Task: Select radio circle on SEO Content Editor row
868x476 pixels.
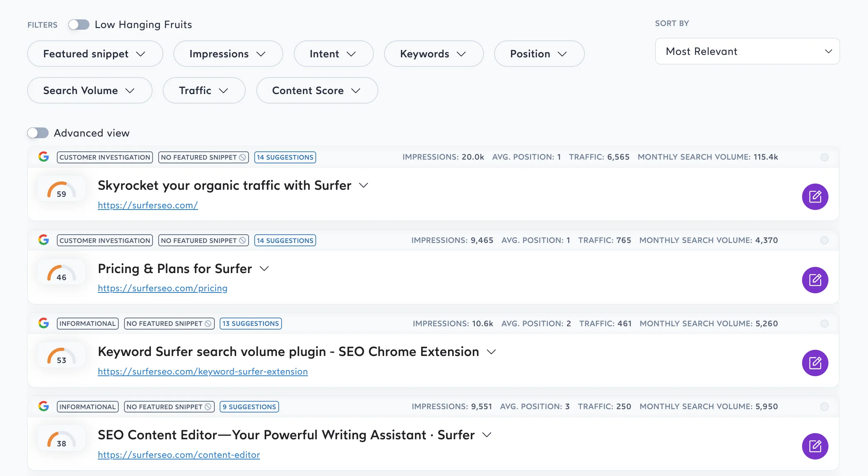Action: (x=824, y=407)
